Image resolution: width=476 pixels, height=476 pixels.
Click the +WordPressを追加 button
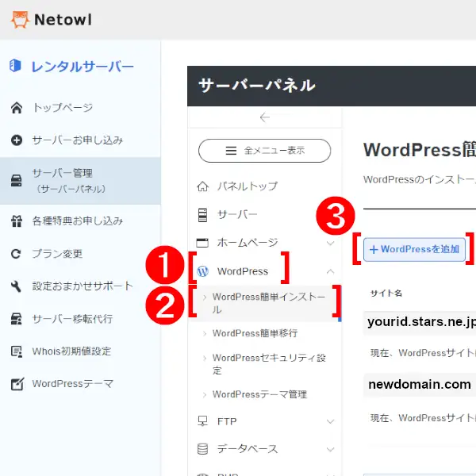pyautogui.click(x=414, y=250)
